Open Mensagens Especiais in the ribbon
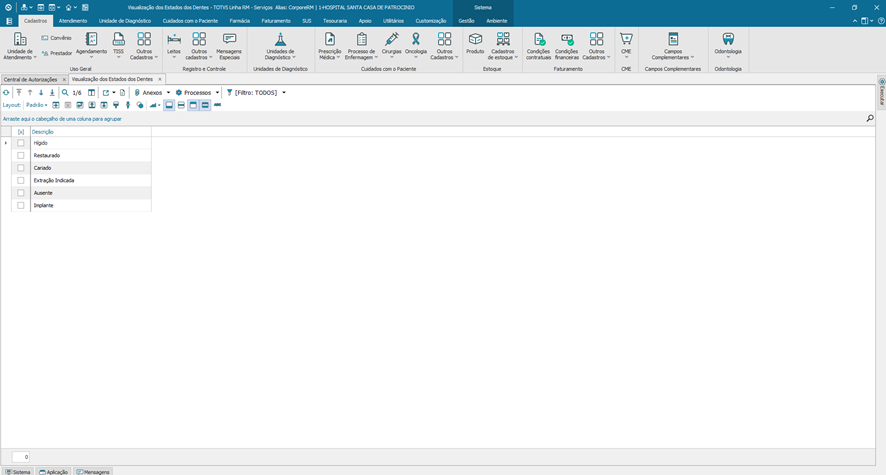Viewport: 886px width, 475px height. (229, 45)
